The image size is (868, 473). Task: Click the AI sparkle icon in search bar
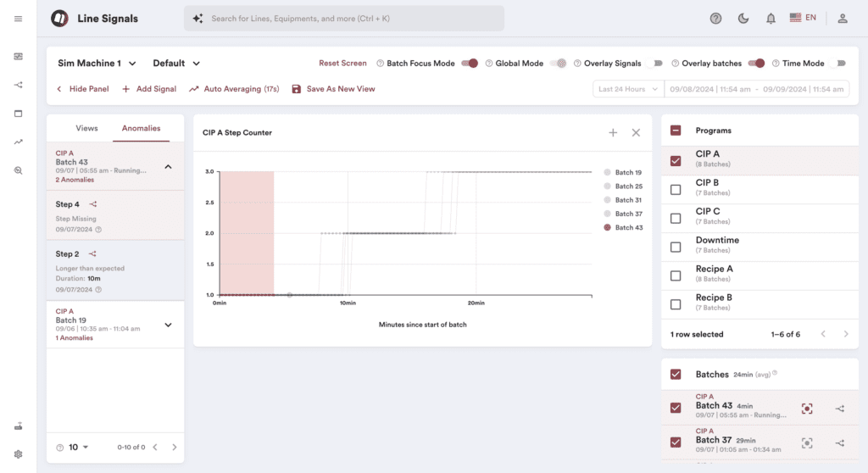pos(198,19)
